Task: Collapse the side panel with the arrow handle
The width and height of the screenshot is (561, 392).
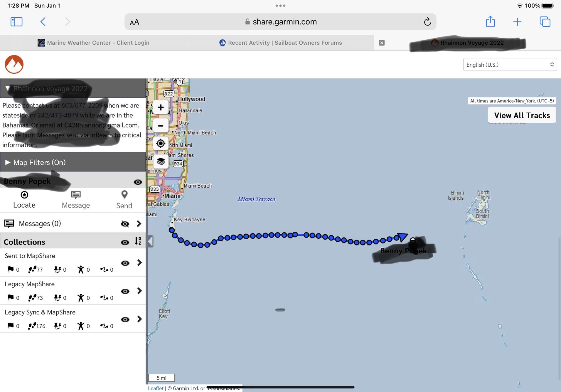Action: tap(150, 241)
